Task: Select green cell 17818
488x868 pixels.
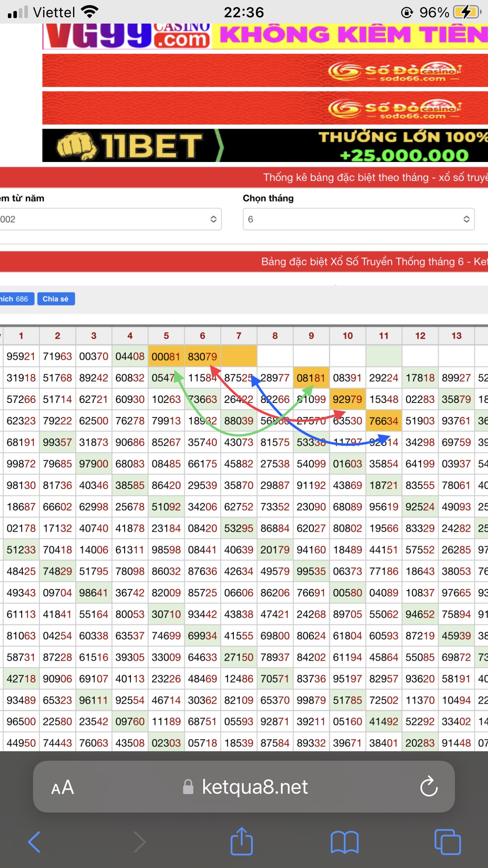Action: 420,378
